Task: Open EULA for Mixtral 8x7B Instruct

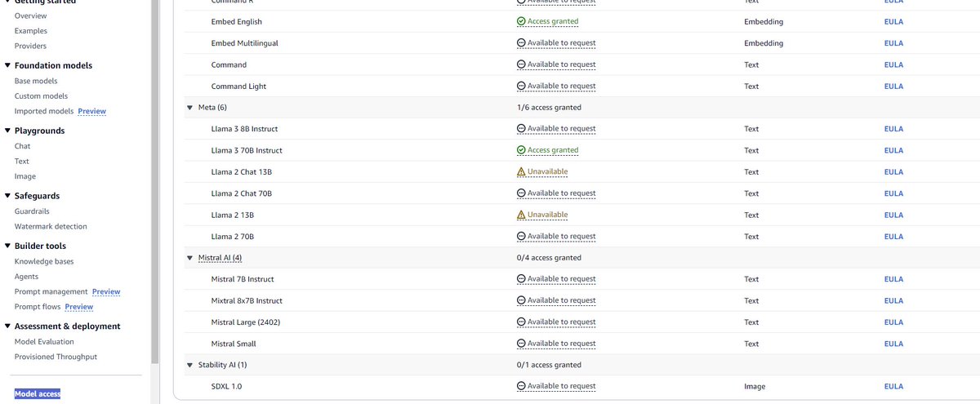Action: point(893,300)
